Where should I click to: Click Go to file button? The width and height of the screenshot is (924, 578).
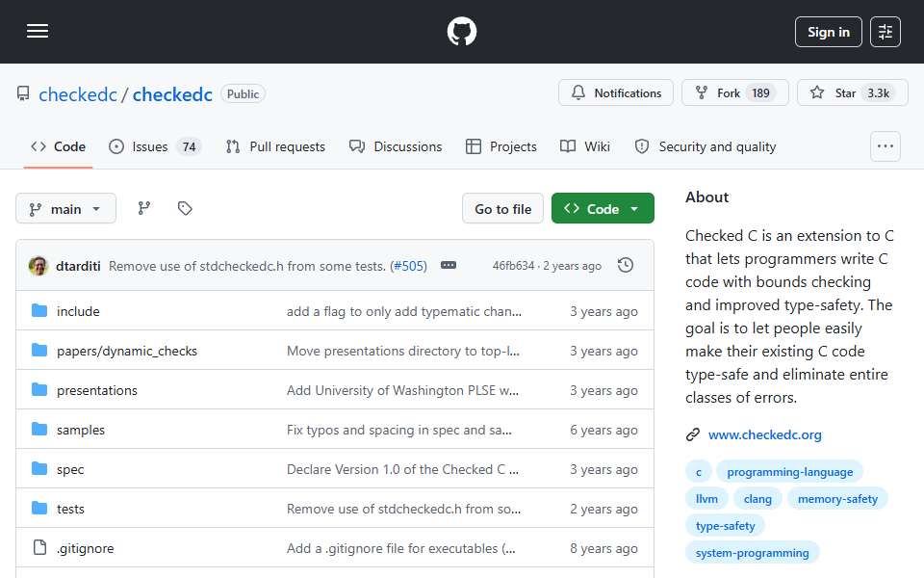tap(502, 209)
